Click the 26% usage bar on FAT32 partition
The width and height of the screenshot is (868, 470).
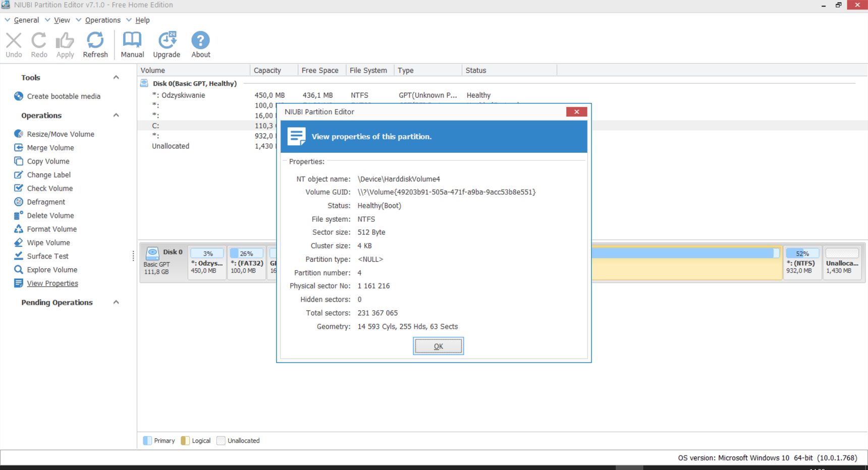click(x=246, y=253)
